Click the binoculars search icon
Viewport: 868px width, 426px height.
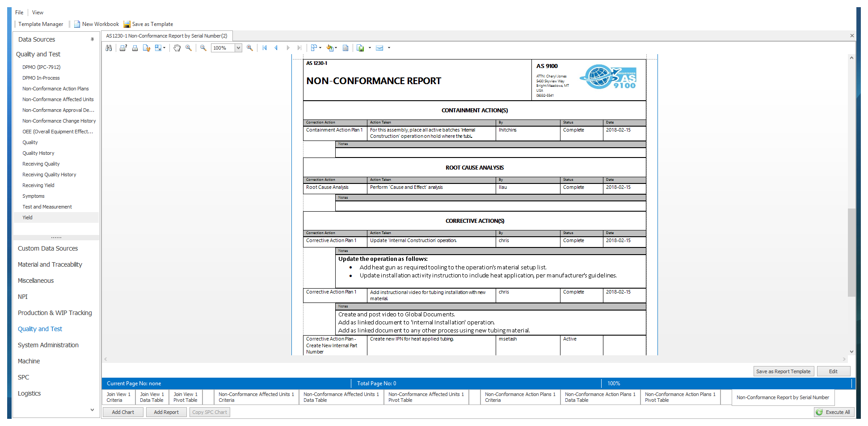(x=109, y=48)
